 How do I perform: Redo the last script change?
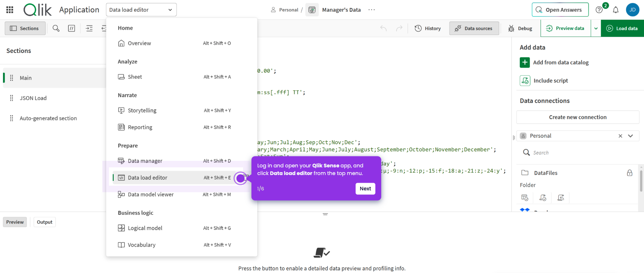[399, 28]
